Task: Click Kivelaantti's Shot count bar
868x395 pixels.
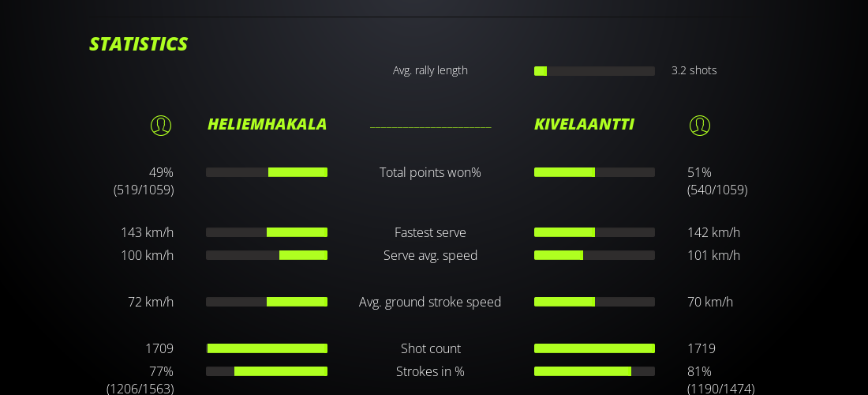Action: 594,348
